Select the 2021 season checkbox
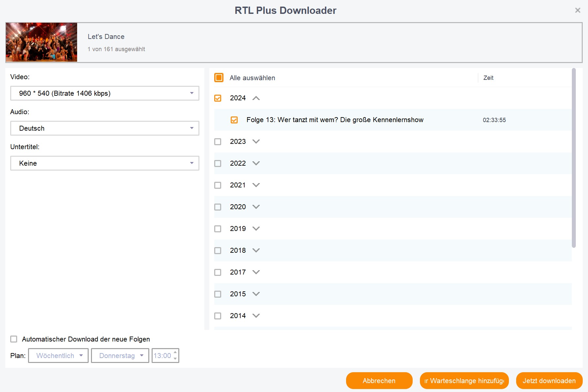This screenshot has height=392, width=588. tap(218, 185)
